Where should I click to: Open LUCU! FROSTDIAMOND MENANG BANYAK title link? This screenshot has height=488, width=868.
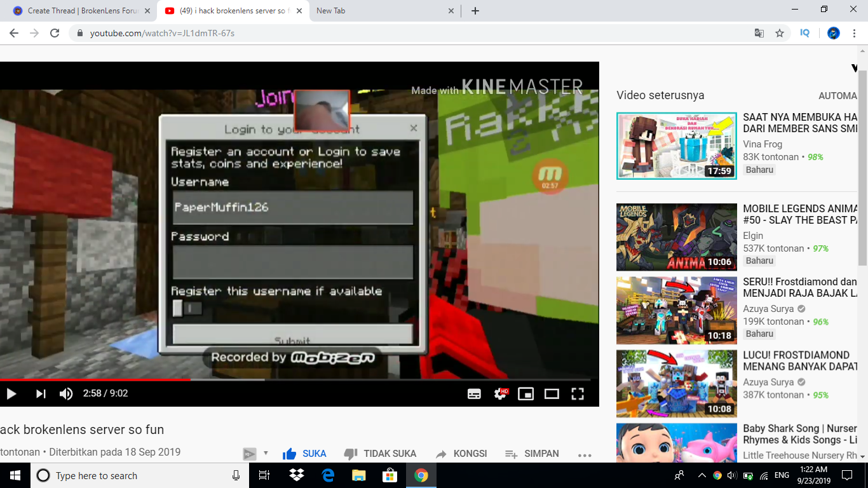(x=800, y=361)
